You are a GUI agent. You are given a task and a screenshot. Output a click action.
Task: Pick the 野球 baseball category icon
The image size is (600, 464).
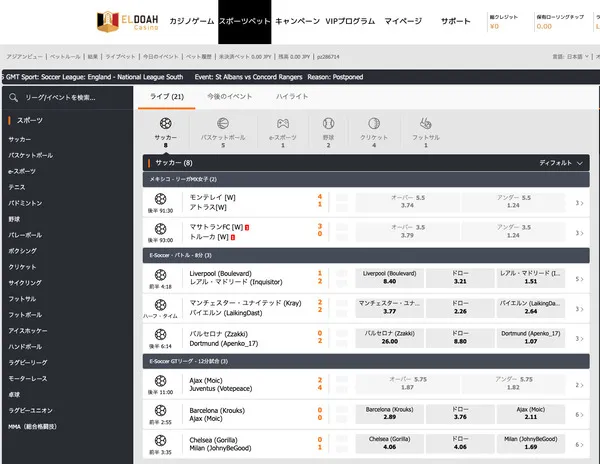tap(327, 125)
